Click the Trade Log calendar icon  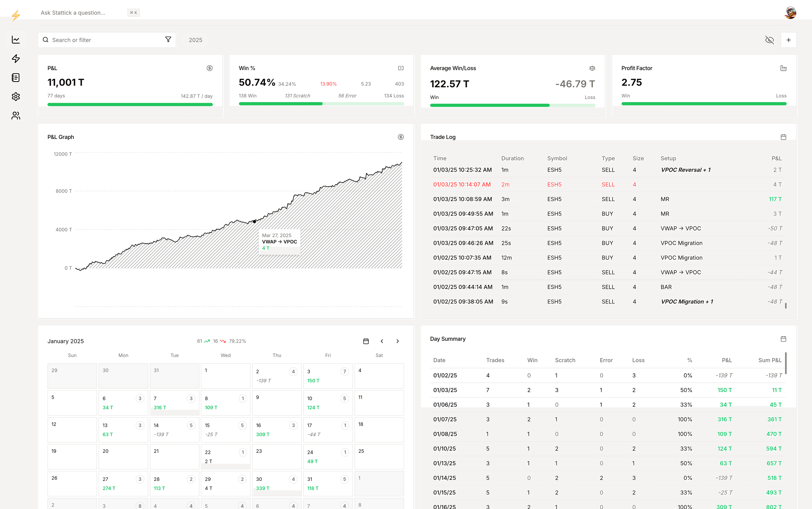(783, 137)
